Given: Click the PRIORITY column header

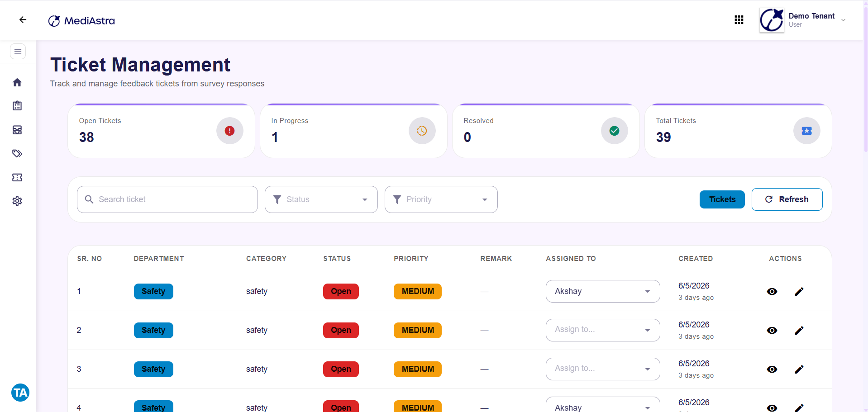Looking at the screenshot, I should 411,259.
